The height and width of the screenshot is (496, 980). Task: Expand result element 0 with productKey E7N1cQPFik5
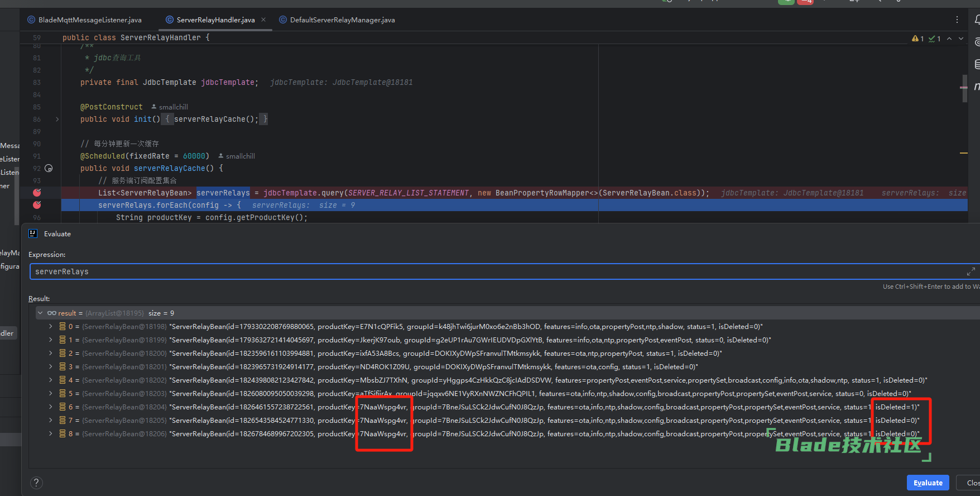tap(51, 326)
